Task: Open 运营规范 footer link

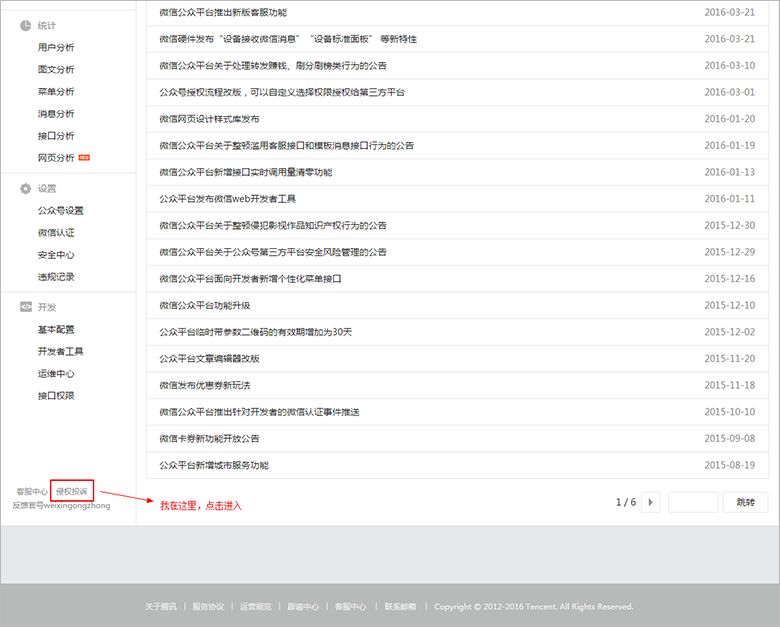Action: click(256, 607)
